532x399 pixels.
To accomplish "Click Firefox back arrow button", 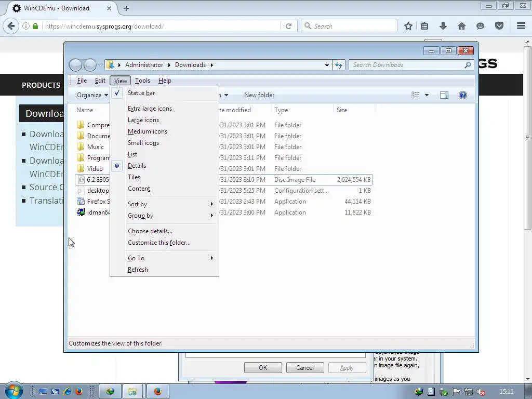I will pos(11,26).
